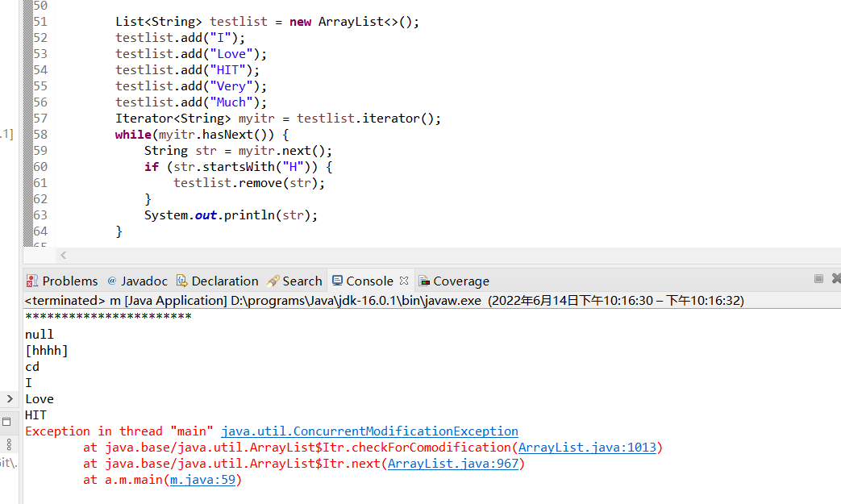
Task: Click the Problems tab icon
Action: (x=32, y=281)
